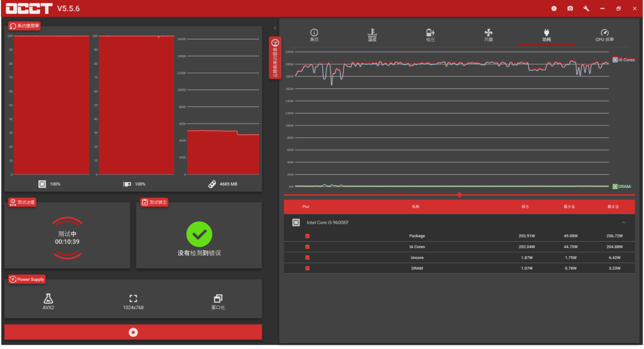The height and width of the screenshot is (349, 644).
Task: Click the 最小值 column header
Action: [x=569, y=207]
